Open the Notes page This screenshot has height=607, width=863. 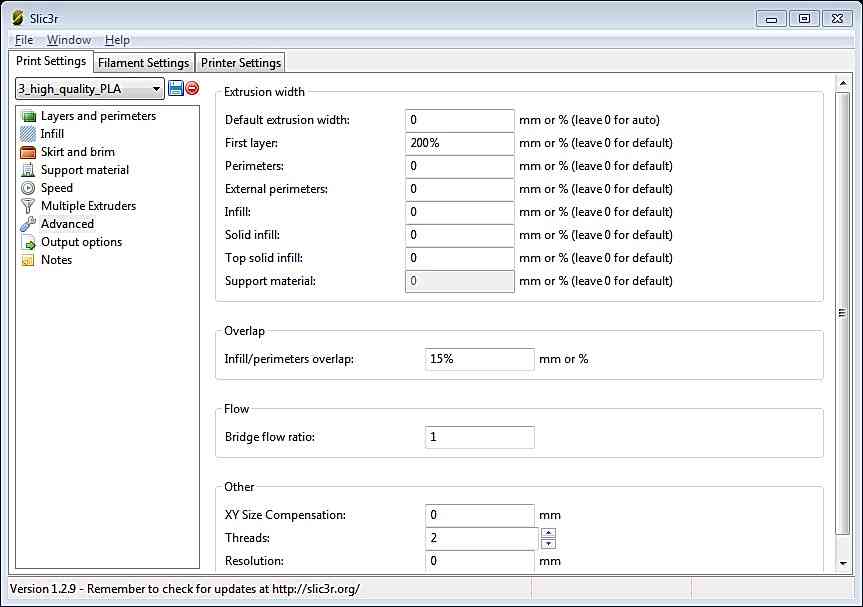[x=56, y=260]
